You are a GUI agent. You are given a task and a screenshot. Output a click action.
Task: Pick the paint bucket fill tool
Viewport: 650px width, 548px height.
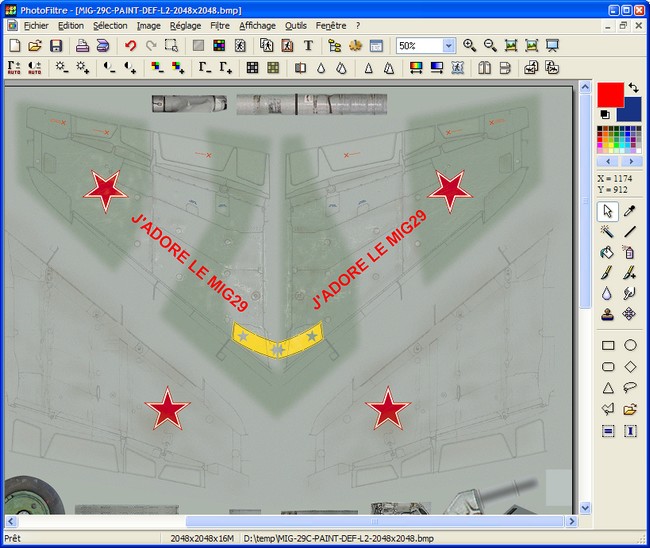coord(607,252)
